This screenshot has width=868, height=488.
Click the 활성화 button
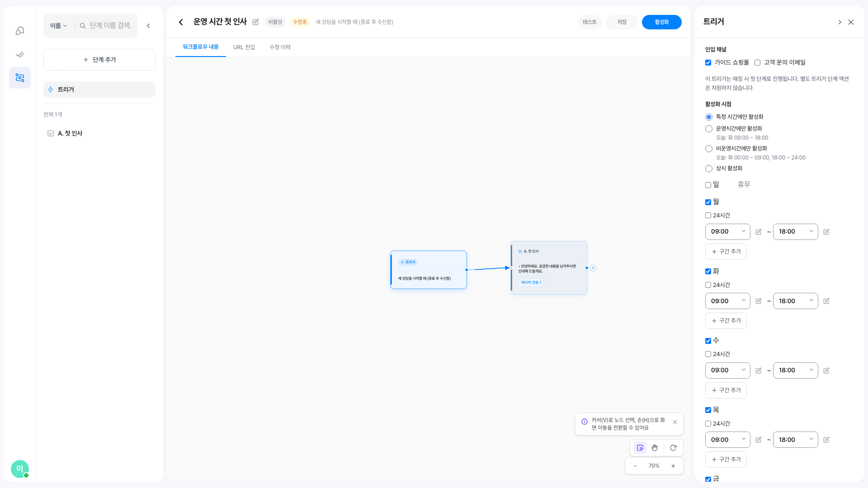pos(662,22)
